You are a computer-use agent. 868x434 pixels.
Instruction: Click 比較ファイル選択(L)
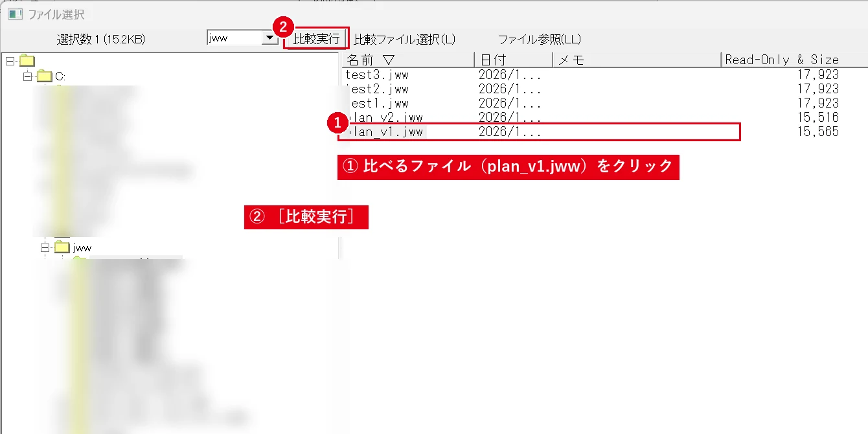click(405, 39)
